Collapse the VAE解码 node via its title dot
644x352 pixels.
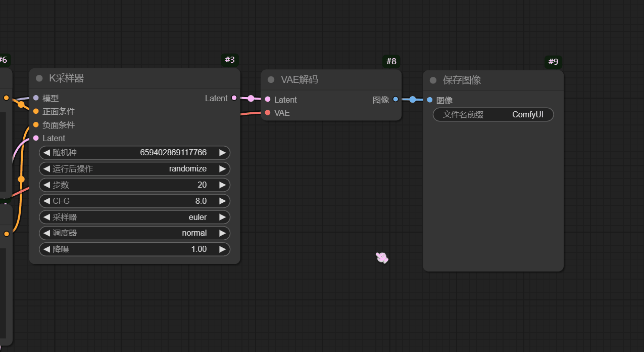[x=271, y=79]
